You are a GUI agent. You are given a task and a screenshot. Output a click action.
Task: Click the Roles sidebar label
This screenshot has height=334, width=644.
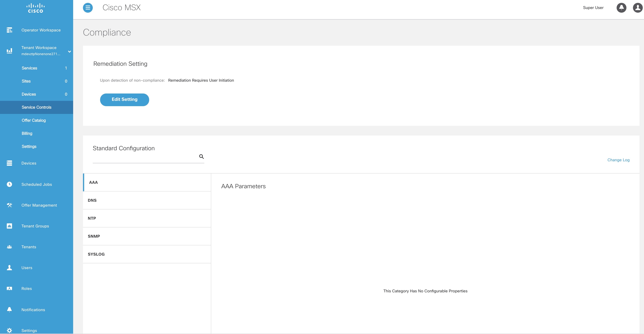(x=27, y=288)
